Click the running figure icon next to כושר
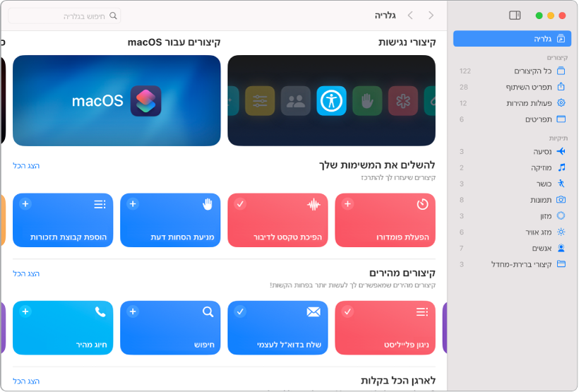The image size is (579, 392). pos(561,183)
